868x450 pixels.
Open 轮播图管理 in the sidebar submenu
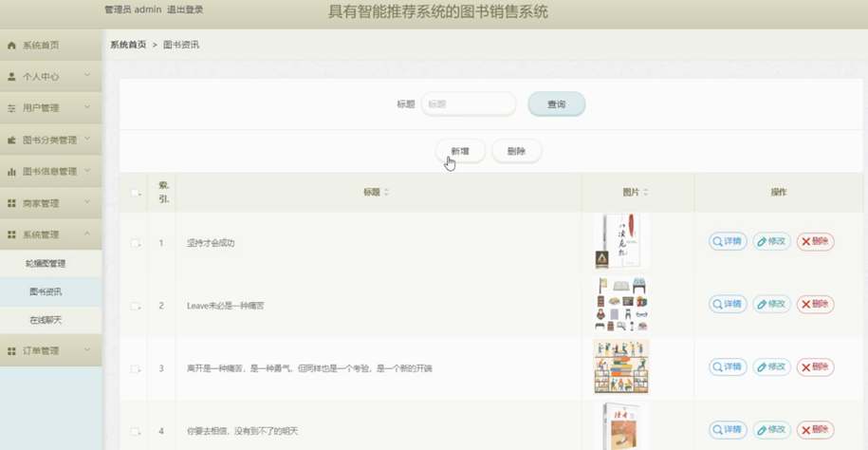(46, 264)
